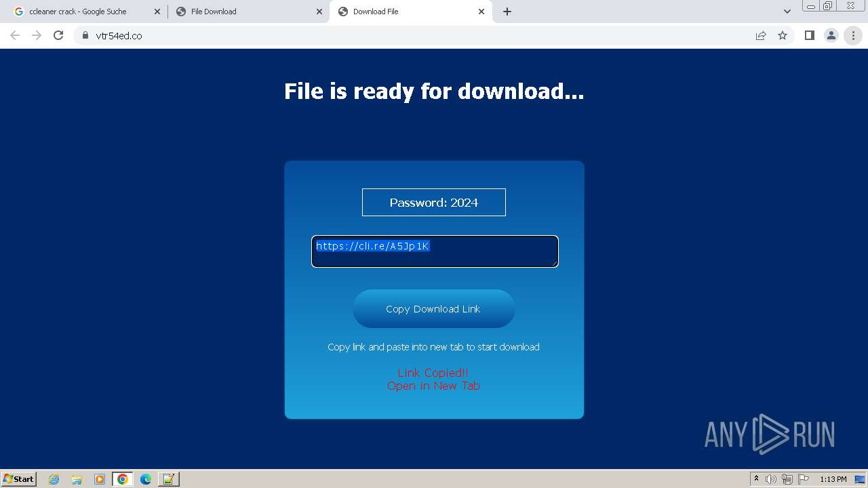Click the 'Open in New Tab' message
868x488 pixels.
click(x=433, y=386)
